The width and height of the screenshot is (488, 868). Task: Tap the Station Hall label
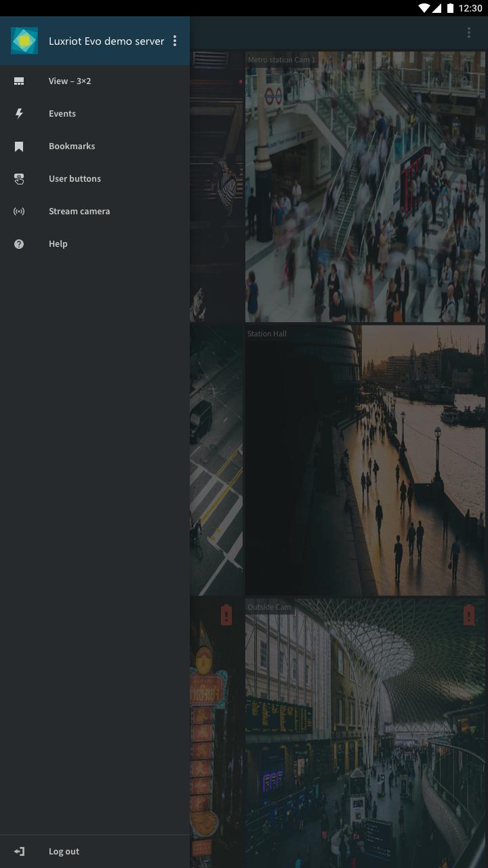[267, 334]
